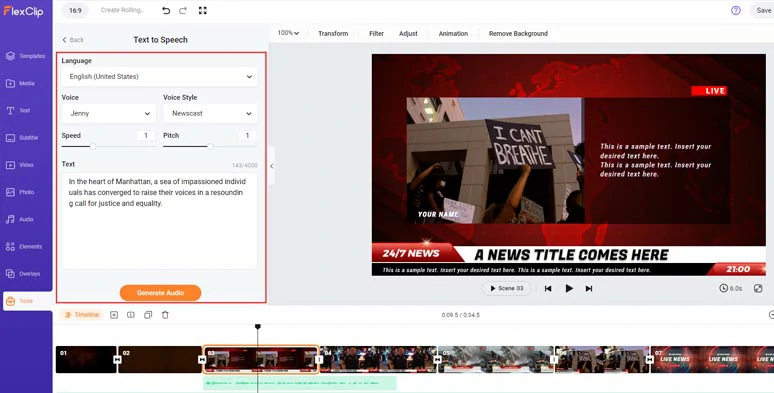This screenshot has width=774, height=393.
Task: Select scene 07 Live News thumbnail
Action: (712, 359)
